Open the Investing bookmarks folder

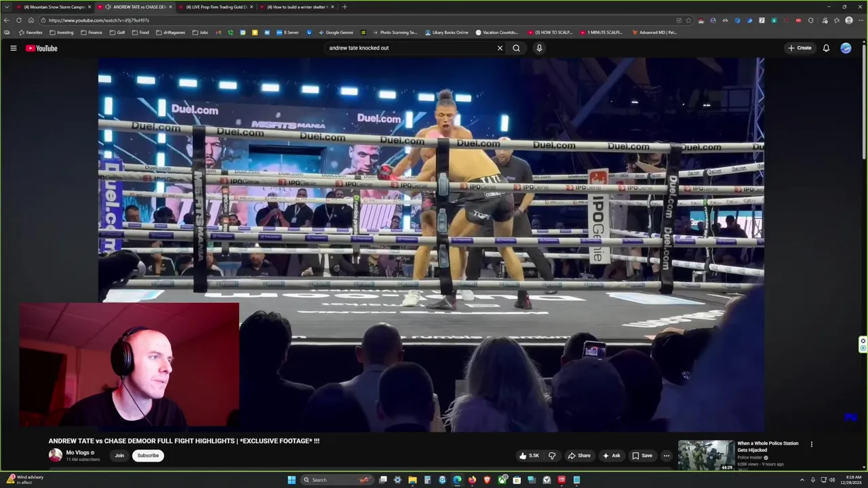pyautogui.click(x=61, y=33)
